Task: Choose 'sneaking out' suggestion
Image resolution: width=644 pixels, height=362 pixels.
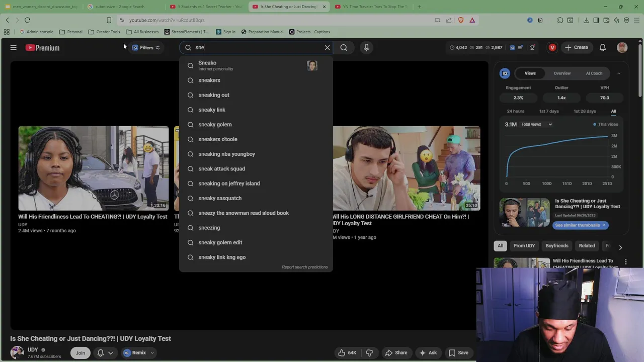Action: point(256,95)
